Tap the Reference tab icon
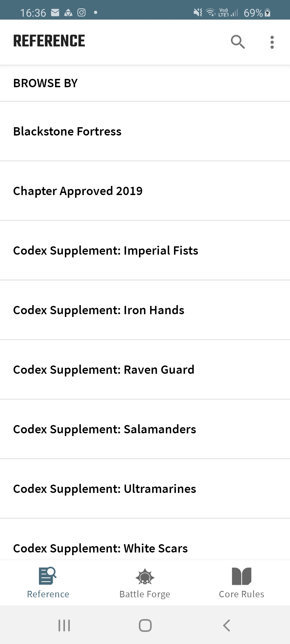The height and width of the screenshot is (644, 290). point(48,576)
